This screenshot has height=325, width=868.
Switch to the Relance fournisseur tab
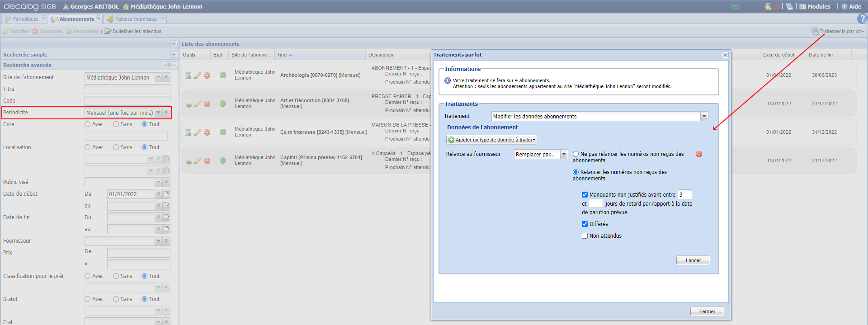(136, 19)
